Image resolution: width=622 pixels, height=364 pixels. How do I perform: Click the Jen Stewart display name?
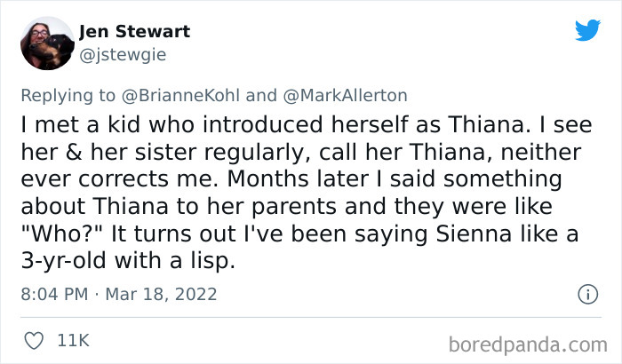[x=133, y=32]
